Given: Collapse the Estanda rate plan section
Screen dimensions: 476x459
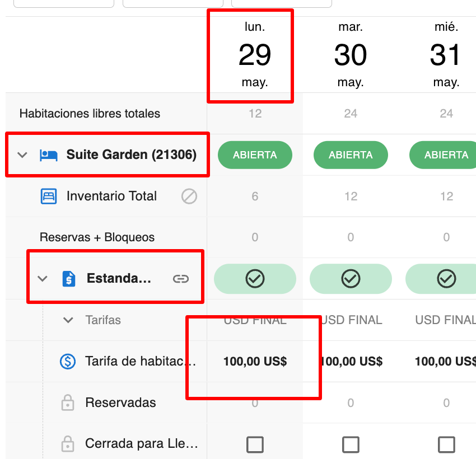Looking at the screenshot, I should pyautogui.click(x=43, y=278).
